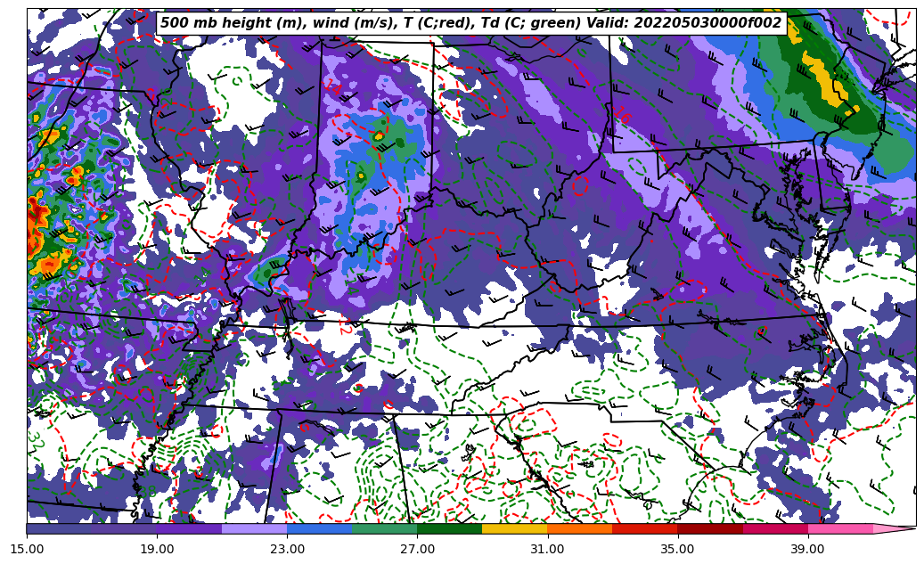Viewport: 924px width, 564px height.
Task: Click the red -14 contour label
Action: click(332, 86)
